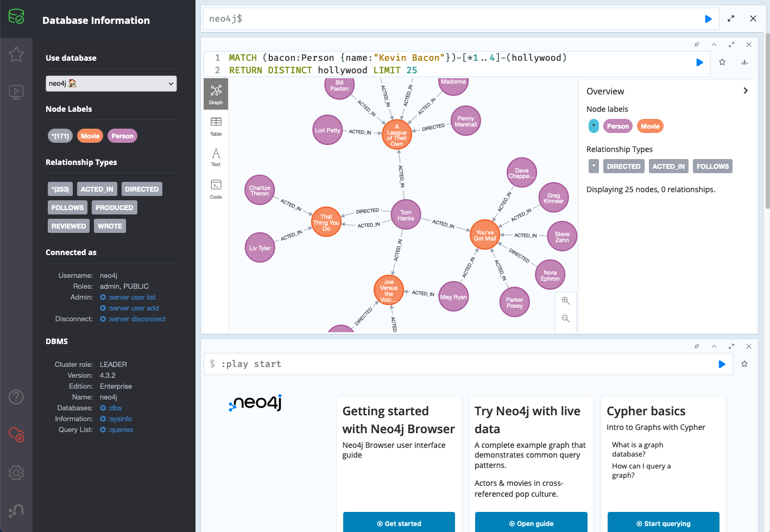The height and width of the screenshot is (532, 770).
Task: Click the Get started guide button
Action: 399,523
